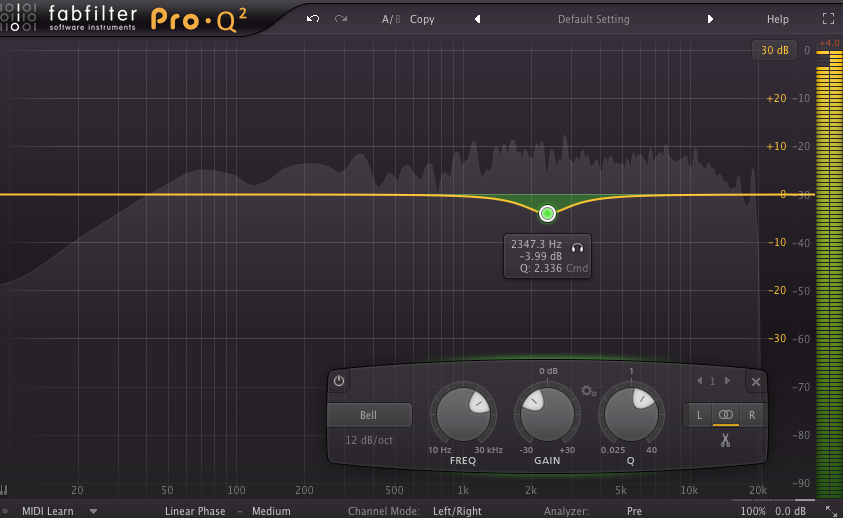Viewport: 843px width, 518px height.
Task: Open the Linear Phase processing mode menu
Action: point(195,511)
